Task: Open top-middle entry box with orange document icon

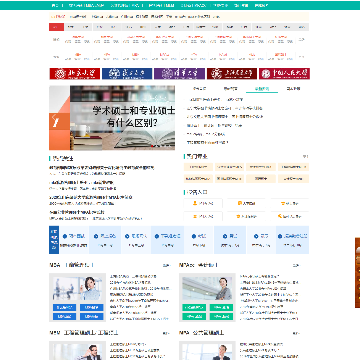Action: [x=246, y=203]
